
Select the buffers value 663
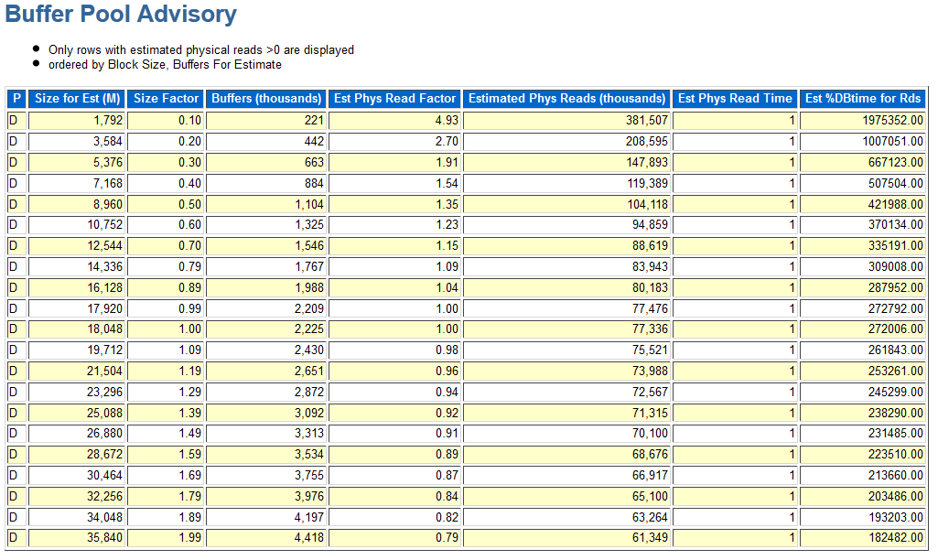tap(266, 162)
